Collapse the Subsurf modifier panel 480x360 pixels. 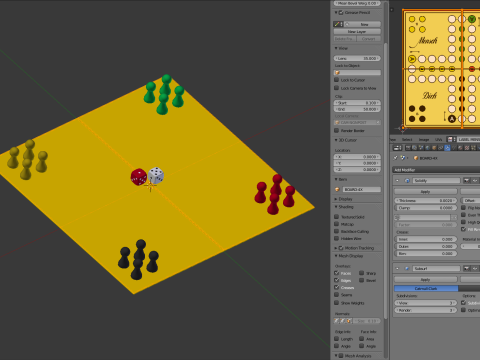[x=398, y=269]
